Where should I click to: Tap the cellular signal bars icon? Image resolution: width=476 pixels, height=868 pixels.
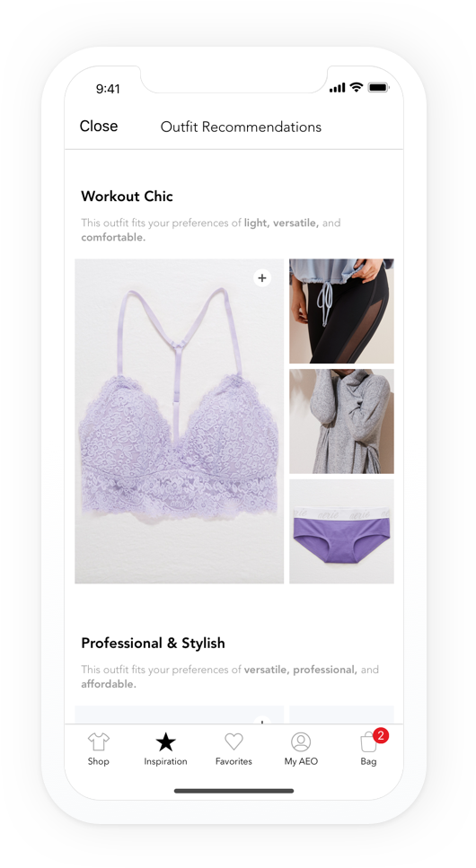click(338, 87)
